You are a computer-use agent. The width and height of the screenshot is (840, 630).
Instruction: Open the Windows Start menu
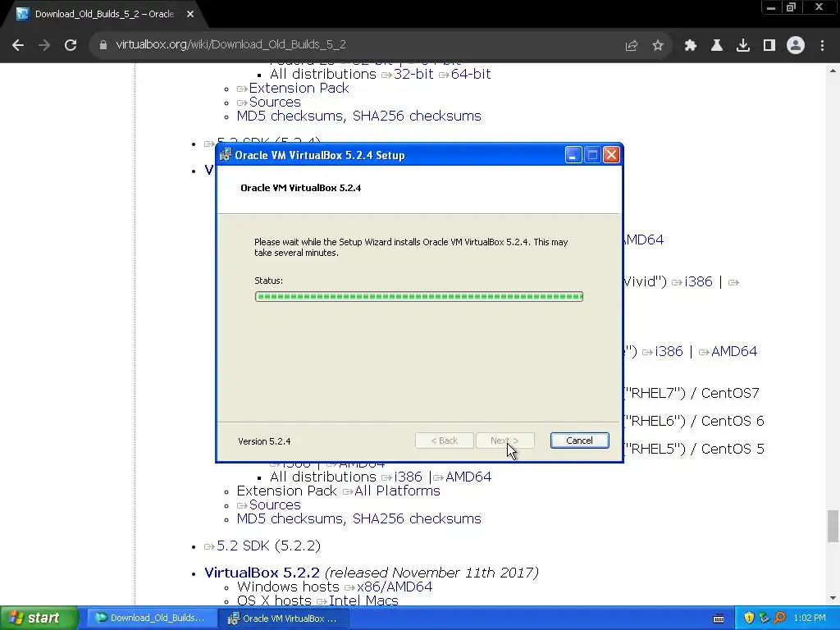click(39, 618)
